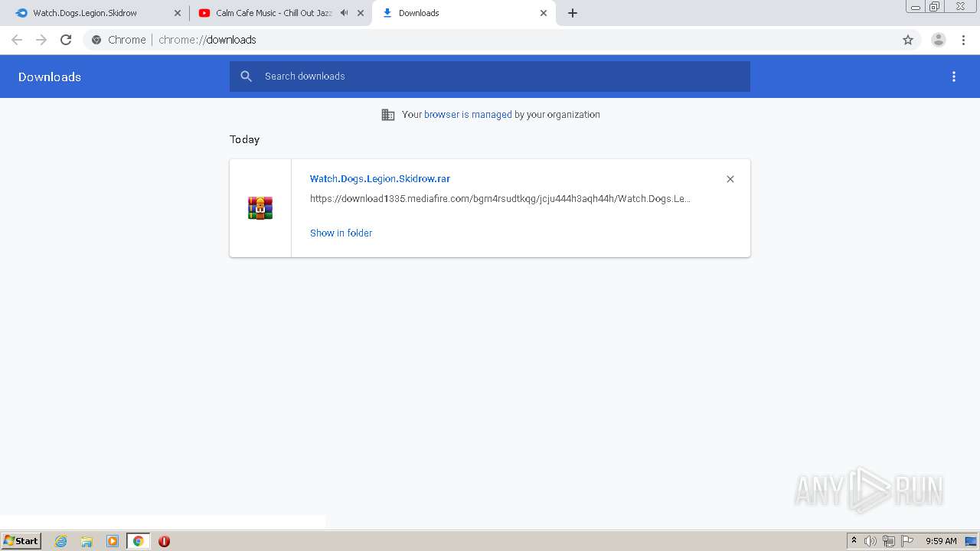Viewport: 980px width, 551px height.
Task: Open the Downloads page more actions menu
Action: tap(954, 77)
